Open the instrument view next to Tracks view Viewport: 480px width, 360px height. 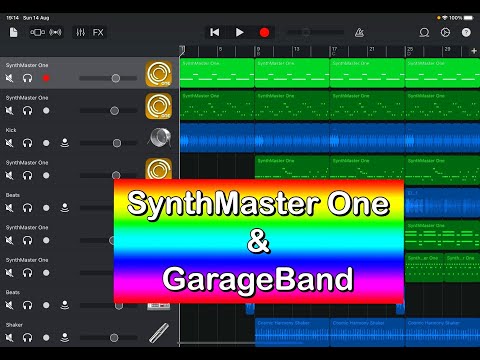[x=55, y=33]
